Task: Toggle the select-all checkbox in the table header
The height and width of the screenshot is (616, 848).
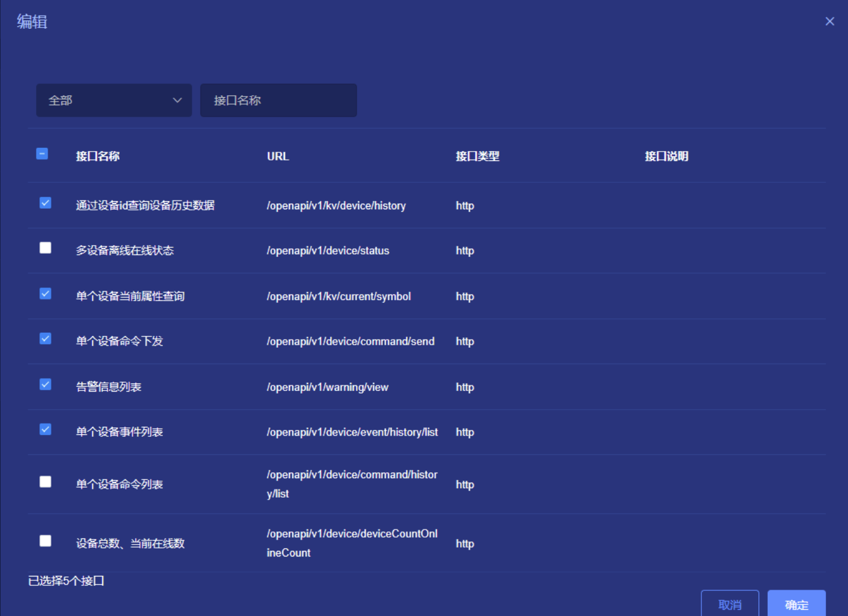Action: (42, 154)
